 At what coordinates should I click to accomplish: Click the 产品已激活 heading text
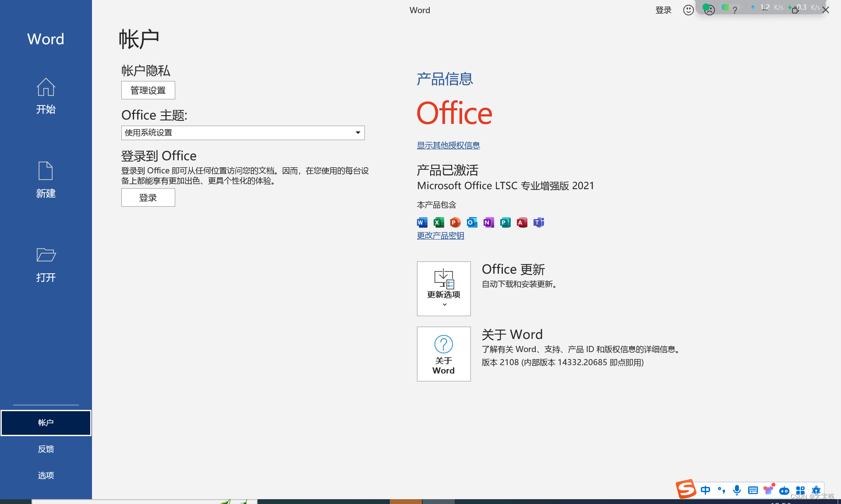447,170
